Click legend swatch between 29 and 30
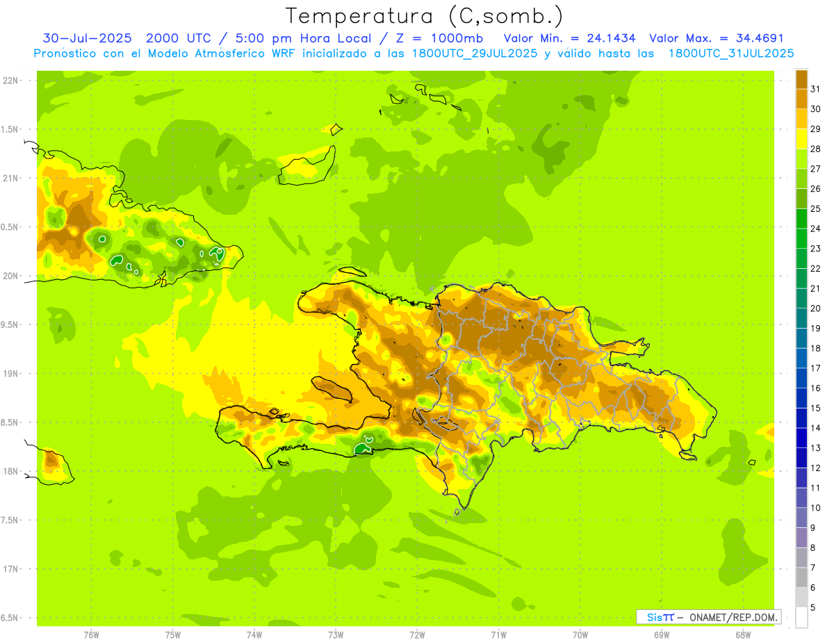The width and height of the screenshot is (834, 644). coord(801,119)
